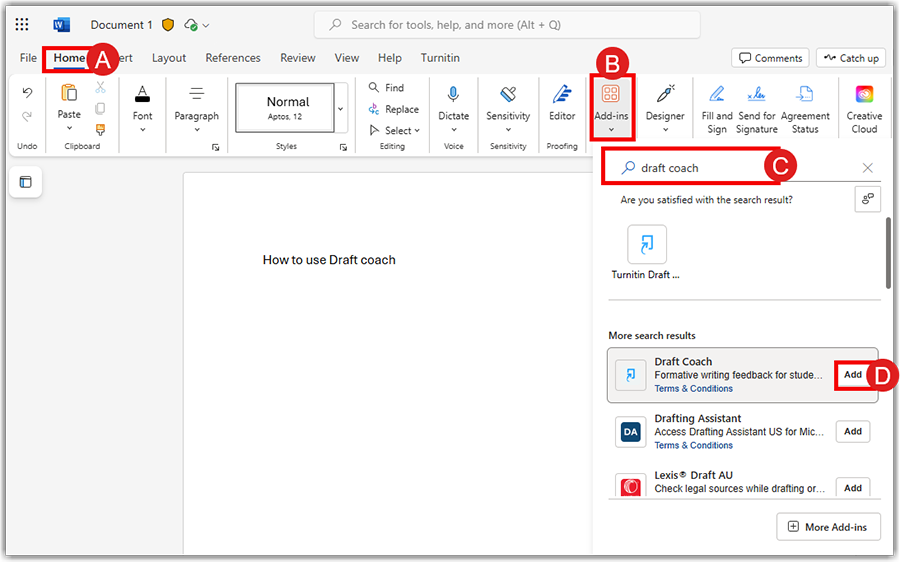The height and width of the screenshot is (562, 900).
Task: Open the Designer tool
Action: 665,95
